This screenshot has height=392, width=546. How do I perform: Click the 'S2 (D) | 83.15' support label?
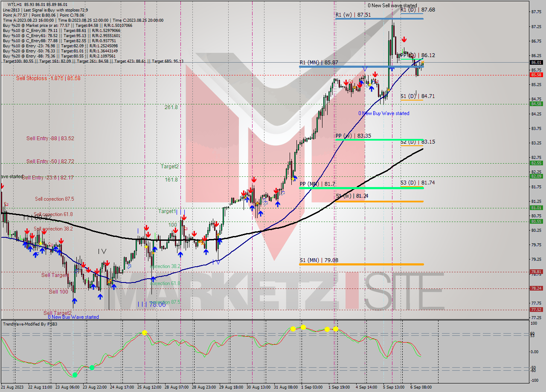tap(418, 142)
